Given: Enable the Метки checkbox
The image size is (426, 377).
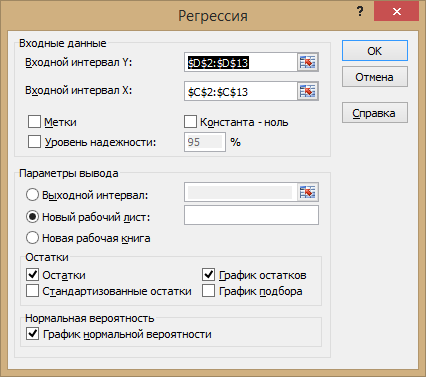Looking at the screenshot, I should tap(34, 122).
